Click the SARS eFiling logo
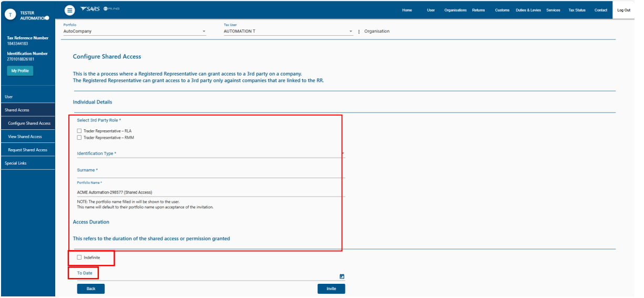The height and width of the screenshot is (298, 644). point(100,9)
